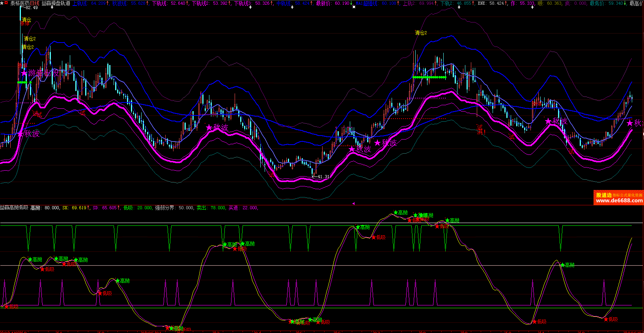Click the white asterisk marker below the 最新价 readout
This screenshot has height=333, width=644.
click(354, 7)
